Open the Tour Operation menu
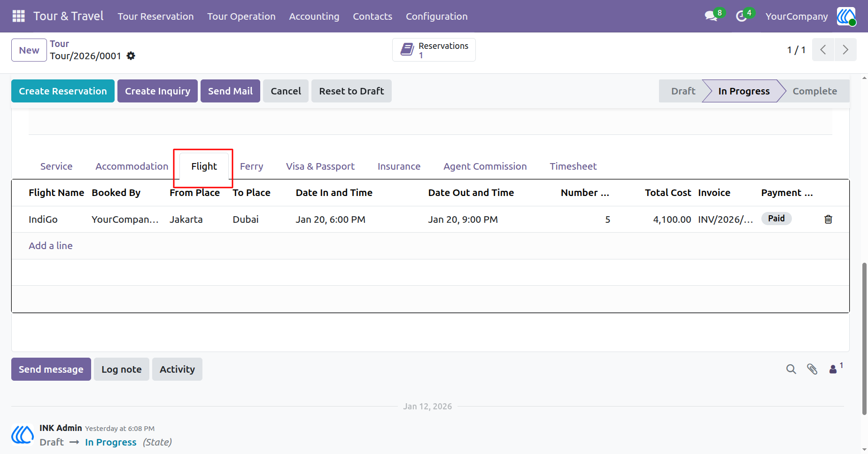This screenshot has height=454, width=868. 241,16
